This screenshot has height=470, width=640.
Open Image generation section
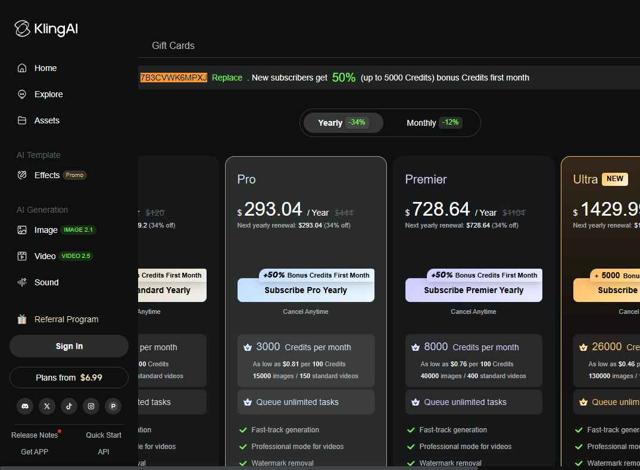(x=55, y=230)
